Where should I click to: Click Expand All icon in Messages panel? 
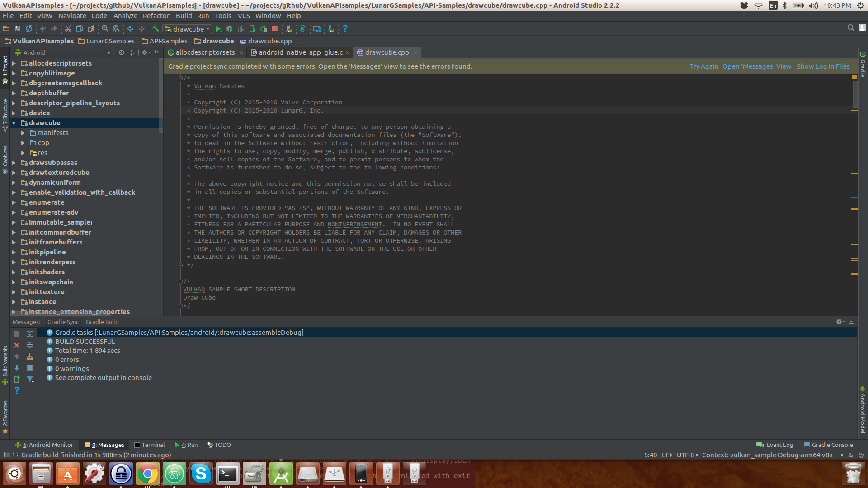coord(30,334)
